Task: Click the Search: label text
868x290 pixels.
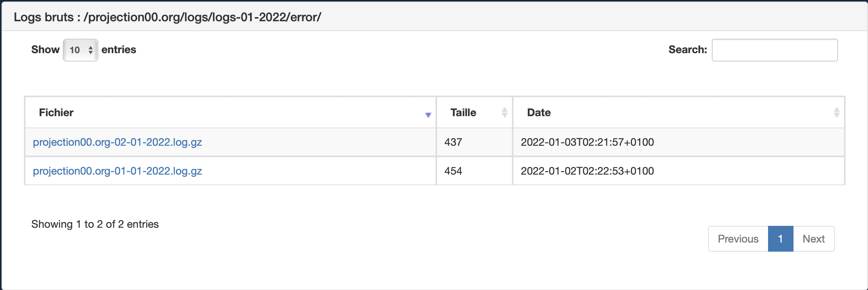Action: pyautogui.click(x=687, y=50)
